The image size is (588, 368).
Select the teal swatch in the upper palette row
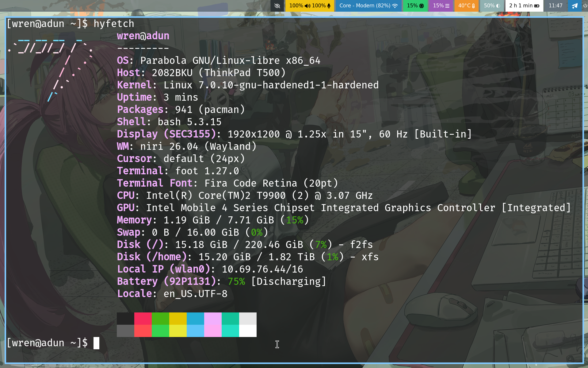(230, 319)
